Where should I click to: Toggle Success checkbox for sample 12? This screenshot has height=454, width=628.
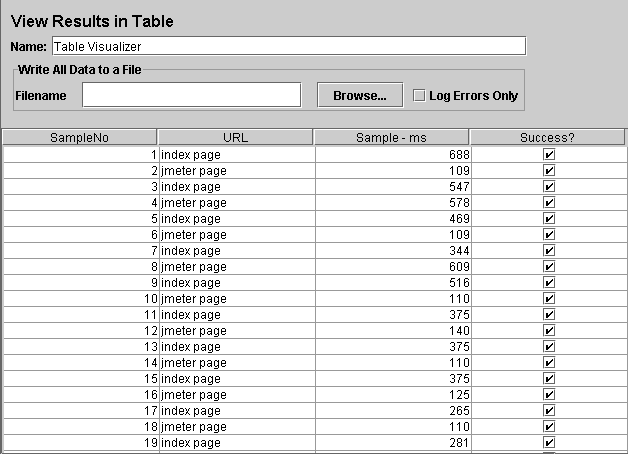(x=549, y=331)
